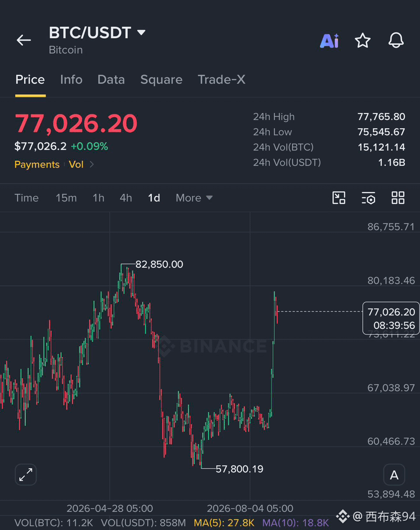420x530 pixels.
Task: Open the AI assistant icon
Action: [329, 41]
